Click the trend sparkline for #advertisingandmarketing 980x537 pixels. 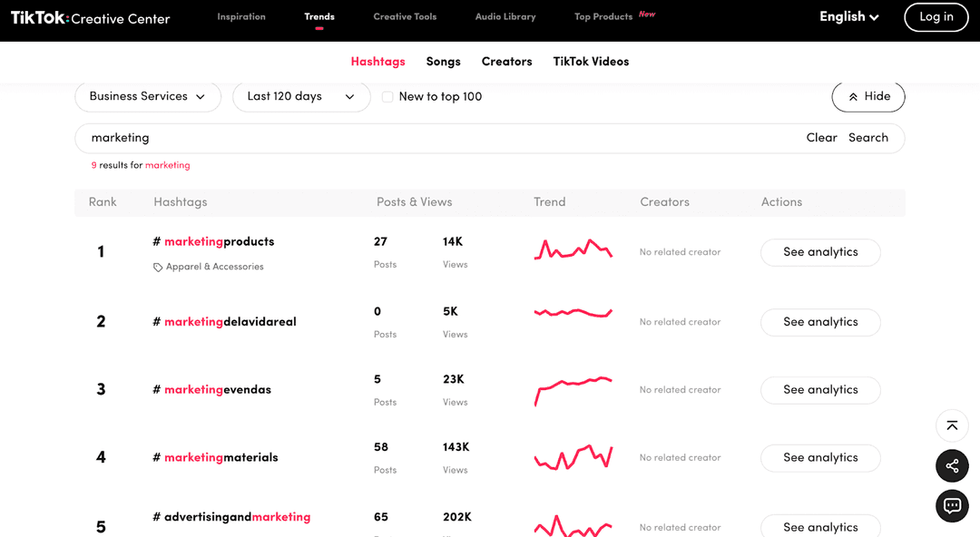pyautogui.click(x=573, y=524)
